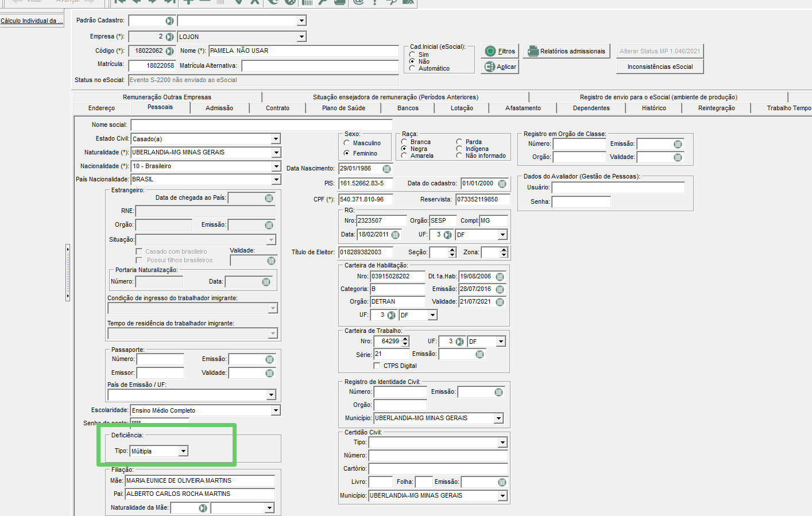812x516 pixels.
Task: Open the Empresa lookup icon
Action: pos(169,37)
